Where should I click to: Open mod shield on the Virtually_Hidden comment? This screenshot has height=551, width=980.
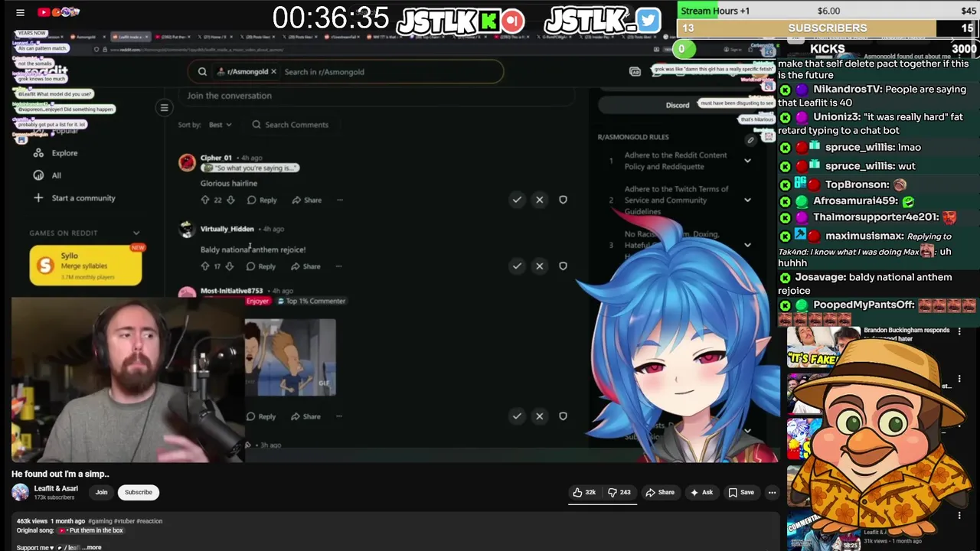tap(563, 266)
